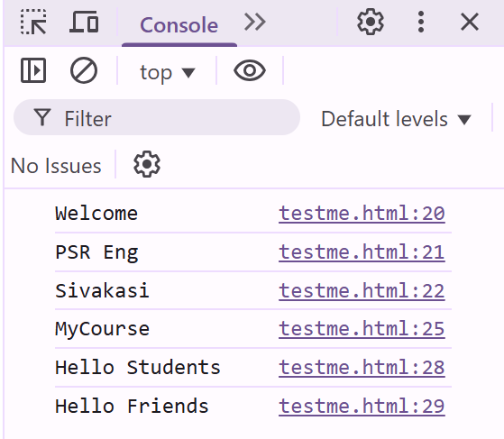Follow the testme.html:29 source link
504x439 pixels.
click(362, 406)
